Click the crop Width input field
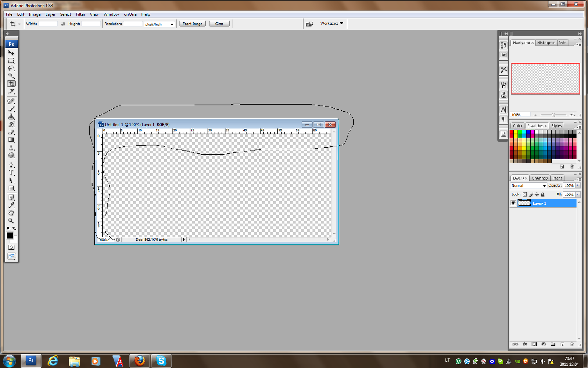Image resolution: width=588 pixels, height=368 pixels. pyautogui.click(x=48, y=24)
